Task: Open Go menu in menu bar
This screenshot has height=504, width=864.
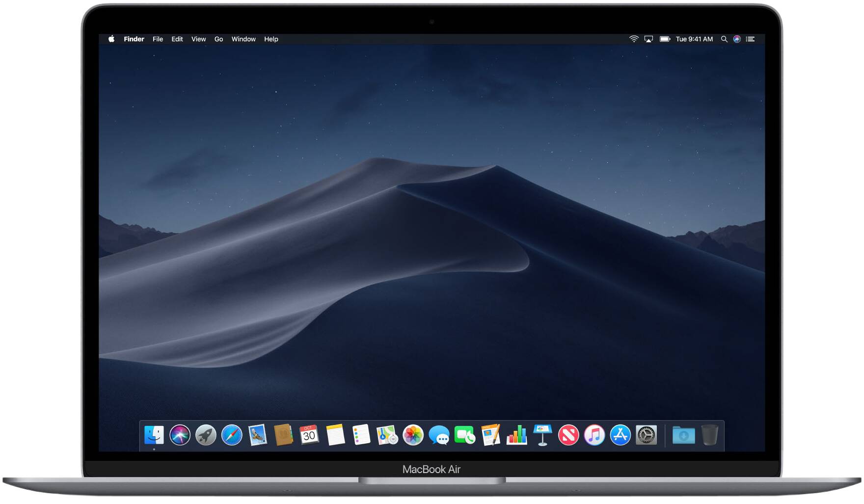Action: [218, 39]
